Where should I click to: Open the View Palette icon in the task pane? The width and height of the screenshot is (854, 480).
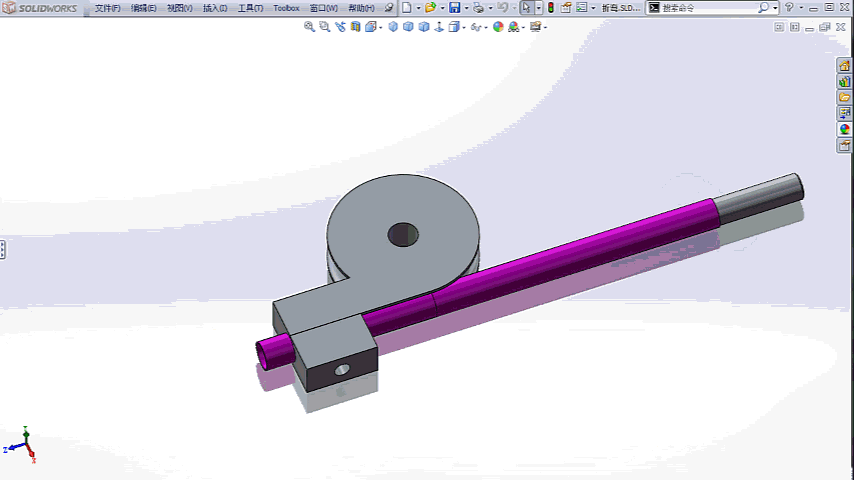pyautogui.click(x=844, y=113)
